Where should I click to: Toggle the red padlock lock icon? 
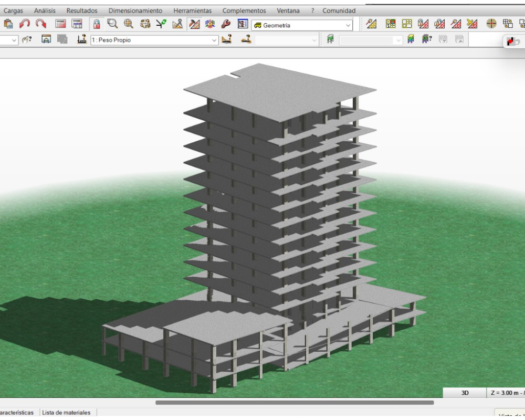click(97, 24)
